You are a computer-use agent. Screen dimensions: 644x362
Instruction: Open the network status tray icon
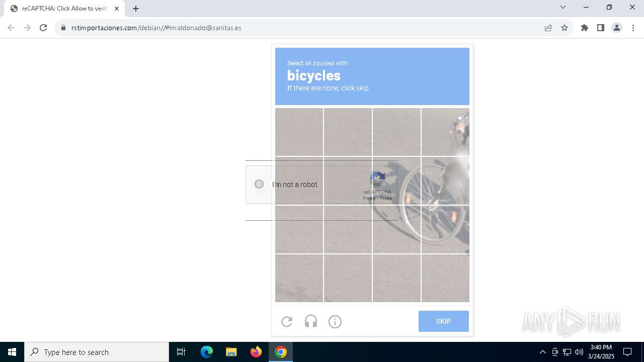tap(567, 352)
